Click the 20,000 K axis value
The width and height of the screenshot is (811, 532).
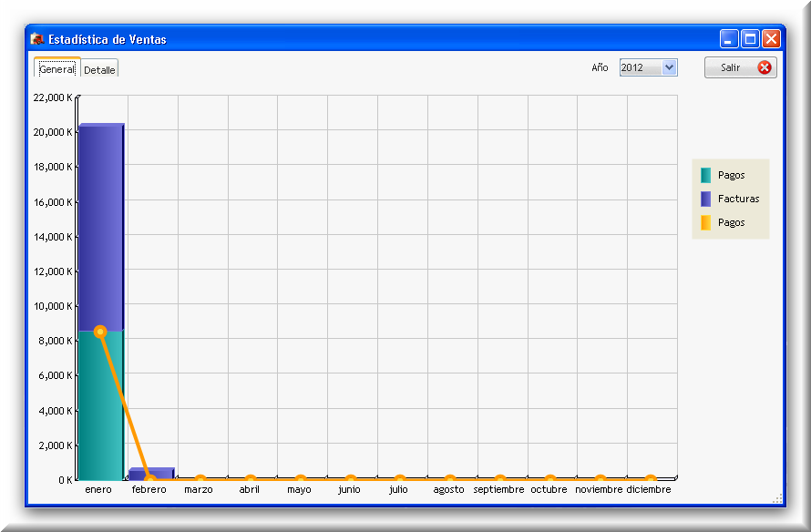(53, 132)
